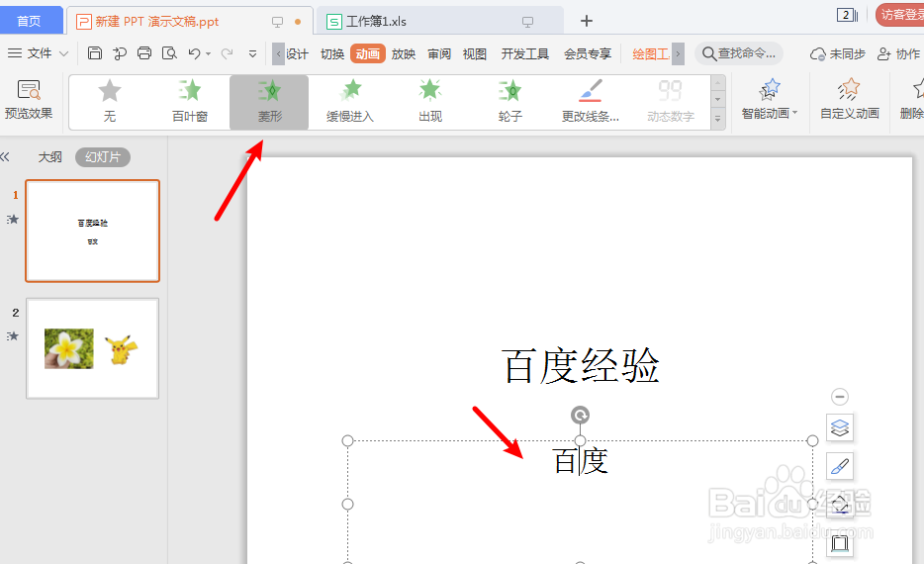Click animation star marker beside slide 2
Screen dimensions: 924x564
pyautogui.click(x=13, y=335)
